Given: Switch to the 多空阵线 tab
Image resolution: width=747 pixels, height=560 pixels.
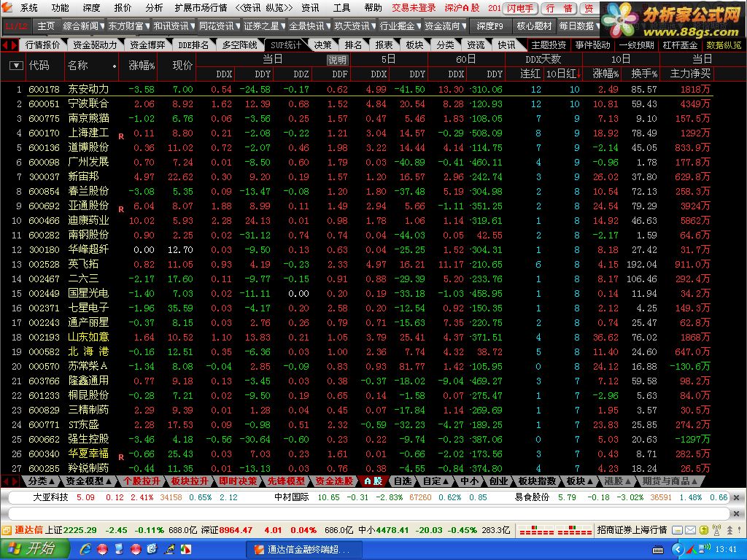Looking at the screenshot, I should [x=239, y=45].
